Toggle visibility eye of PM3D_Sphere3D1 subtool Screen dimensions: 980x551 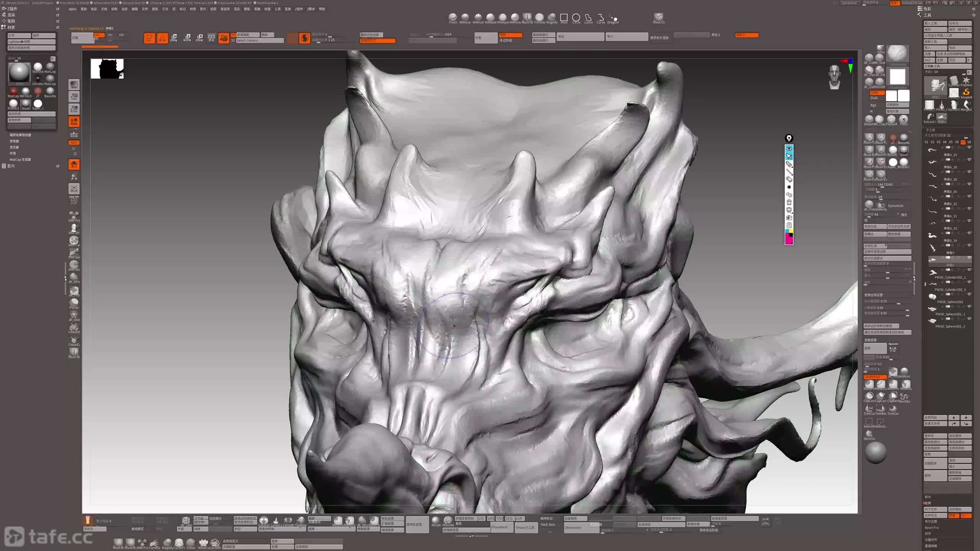click(969, 294)
